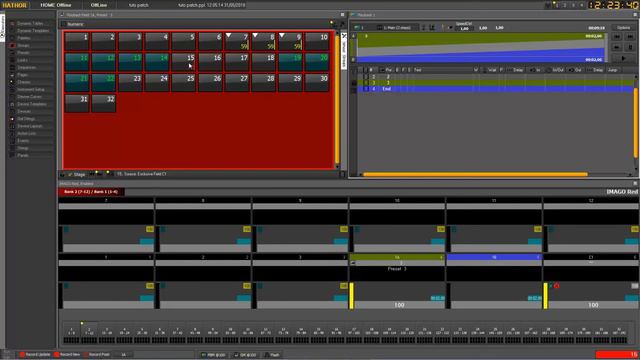Click Preset 3 label on master 4

tap(397, 269)
